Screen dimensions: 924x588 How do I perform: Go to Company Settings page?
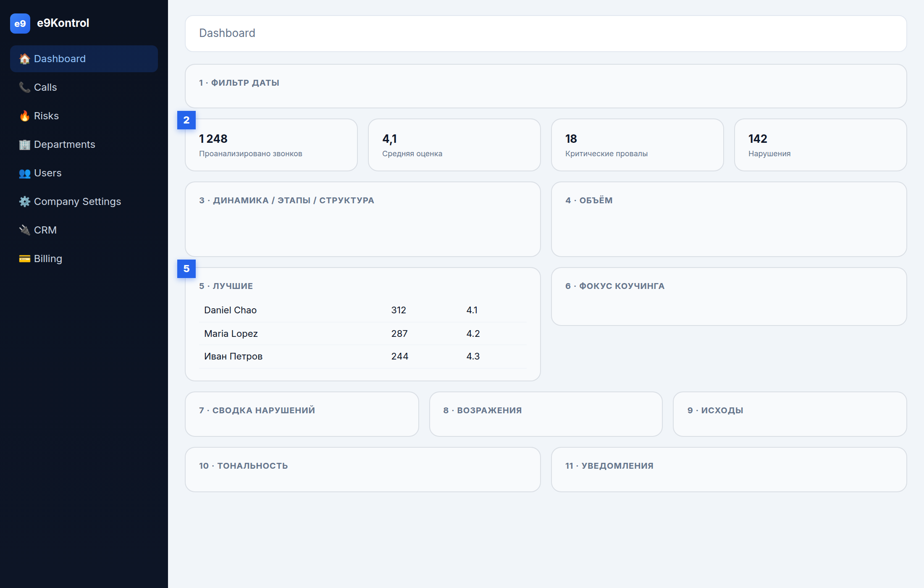click(84, 202)
